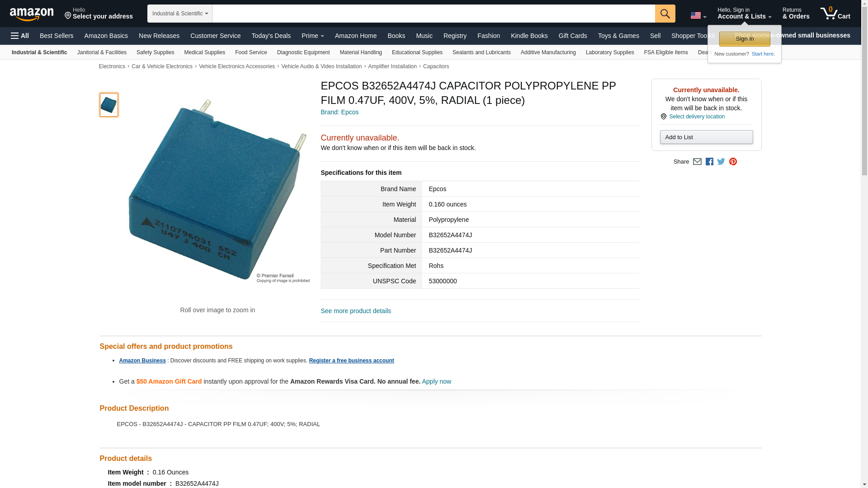Choose Select delivery location link
Image resolution: width=868 pixels, height=488 pixels.
click(697, 117)
